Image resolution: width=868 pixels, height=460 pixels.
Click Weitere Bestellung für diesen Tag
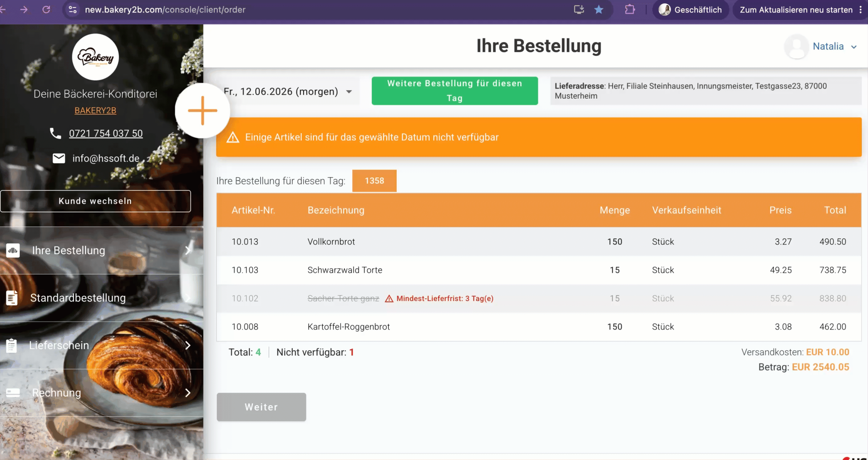(455, 91)
